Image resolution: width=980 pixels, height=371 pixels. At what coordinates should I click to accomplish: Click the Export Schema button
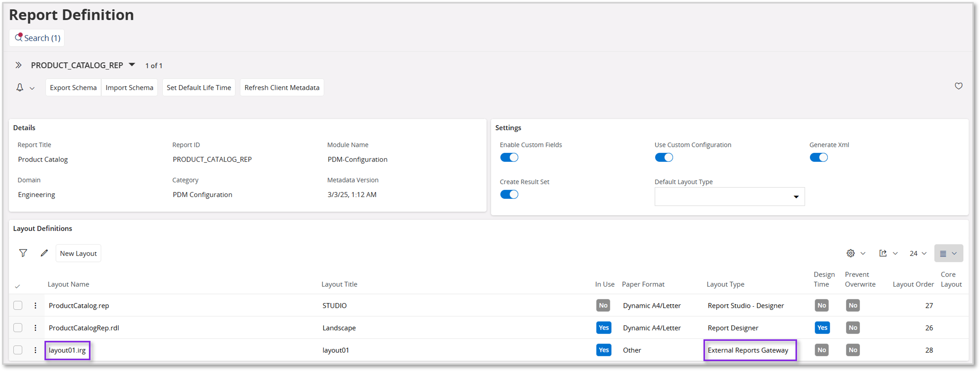click(x=73, y=87)
